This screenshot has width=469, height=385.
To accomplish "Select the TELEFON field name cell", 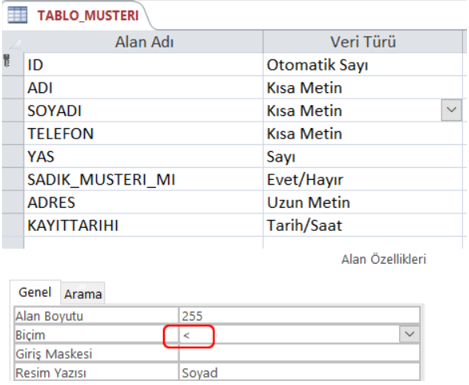I will pos(143,133).
